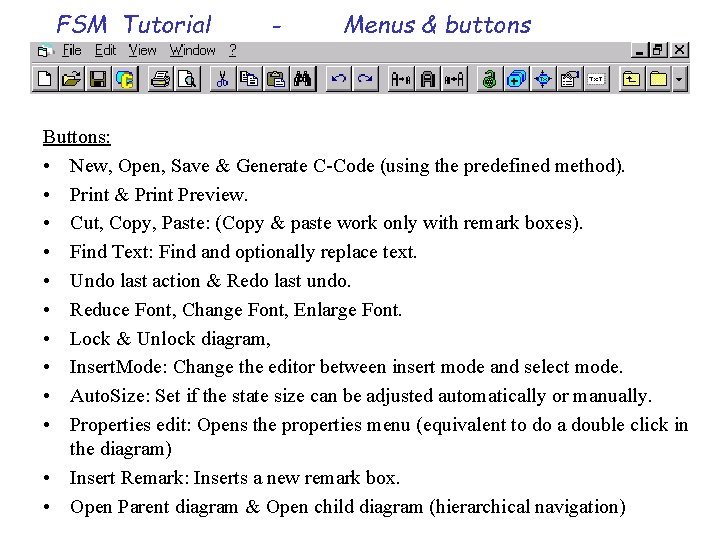720x540 pixels.
Task: Click the "FSM Tutorial" title text
Action: coord(134,24)
